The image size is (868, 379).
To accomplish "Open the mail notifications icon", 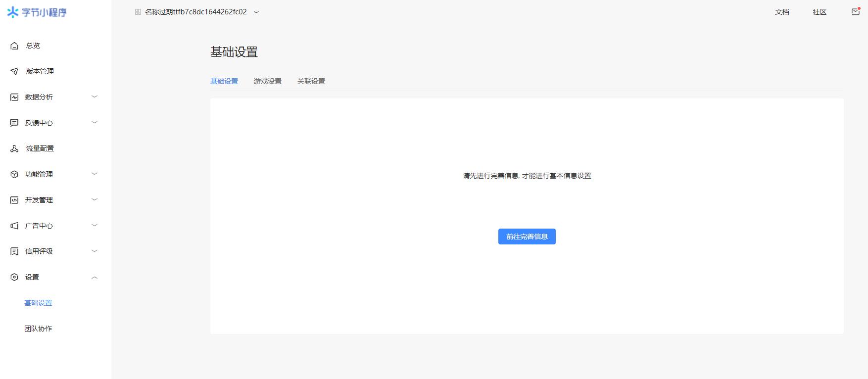I will pyautogui.click(x=855, y=12).
